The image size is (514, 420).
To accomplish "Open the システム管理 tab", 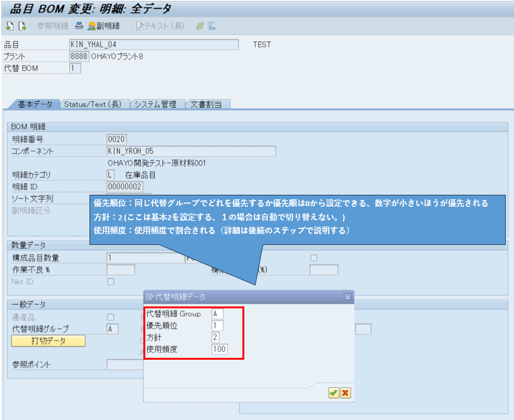I will (155, 104).
